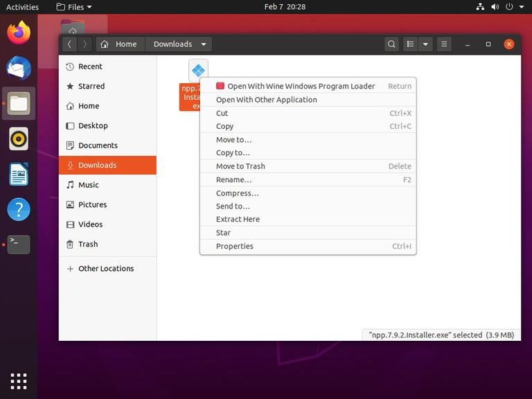Launch Firefox from the dock
532x399 pixels.
click(x=19, y=32)
